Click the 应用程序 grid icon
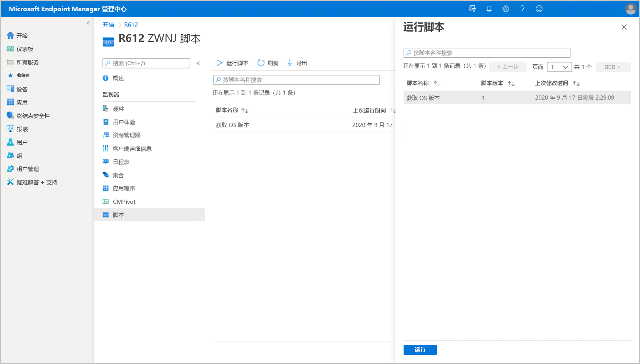This screenshot has width=640, height=364. (x=105, y=188)
